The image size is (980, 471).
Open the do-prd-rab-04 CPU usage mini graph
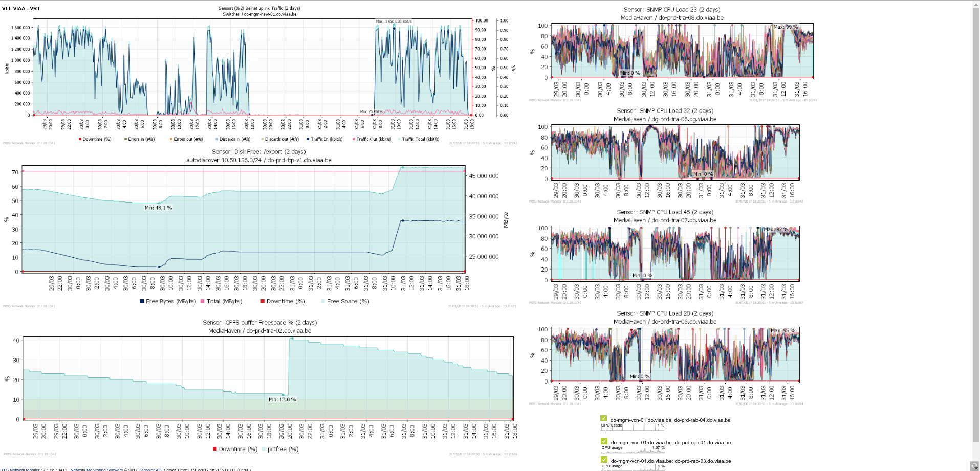point(633,427)
